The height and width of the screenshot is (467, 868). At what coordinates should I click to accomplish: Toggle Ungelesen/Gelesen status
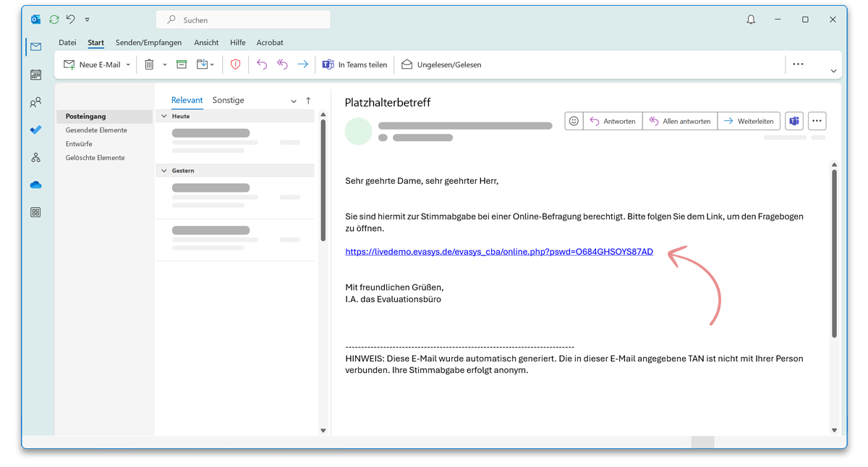click(441, 64)
